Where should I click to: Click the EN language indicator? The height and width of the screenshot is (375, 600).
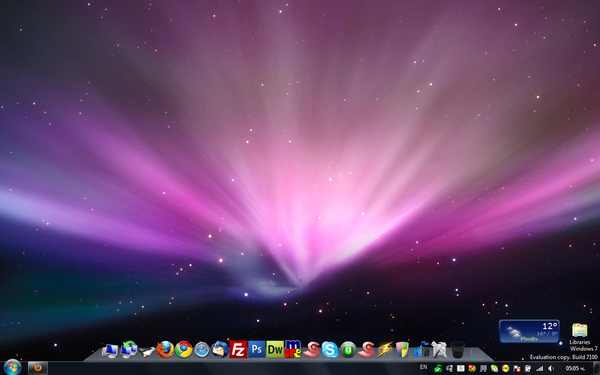click(423, 367)
